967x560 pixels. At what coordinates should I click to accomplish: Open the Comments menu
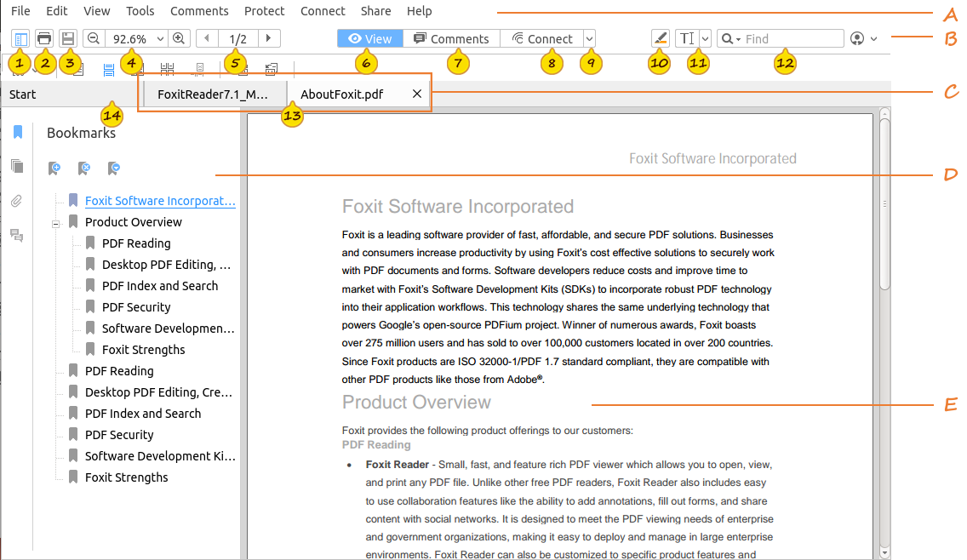[x=199, y=11]
